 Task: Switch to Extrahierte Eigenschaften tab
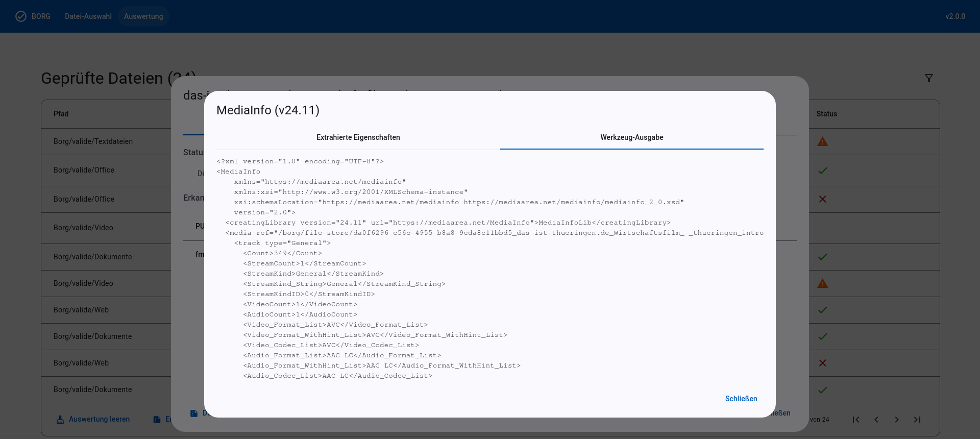tap(358, 137)
